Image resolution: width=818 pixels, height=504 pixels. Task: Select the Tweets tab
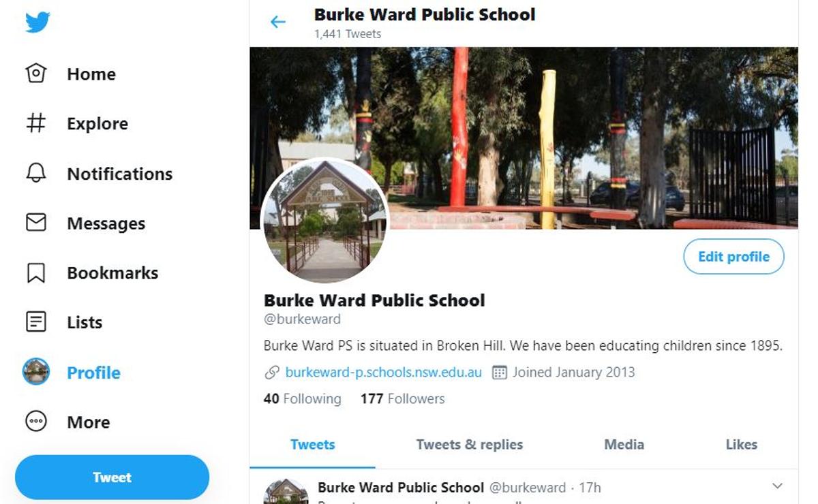pyautogui.click(x=313, y=445)
